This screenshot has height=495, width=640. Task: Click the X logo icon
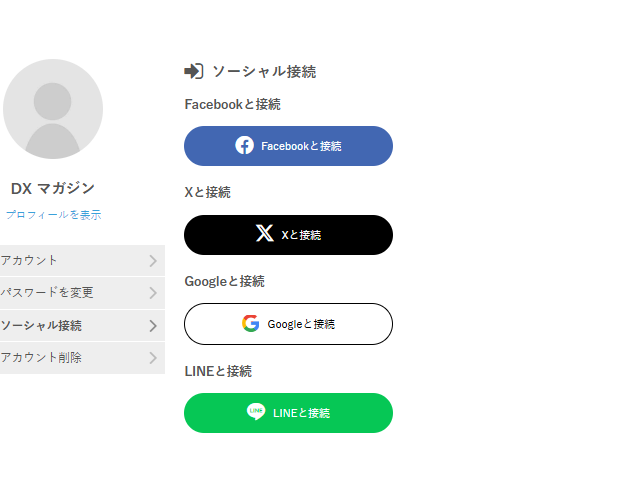(264, 234)
